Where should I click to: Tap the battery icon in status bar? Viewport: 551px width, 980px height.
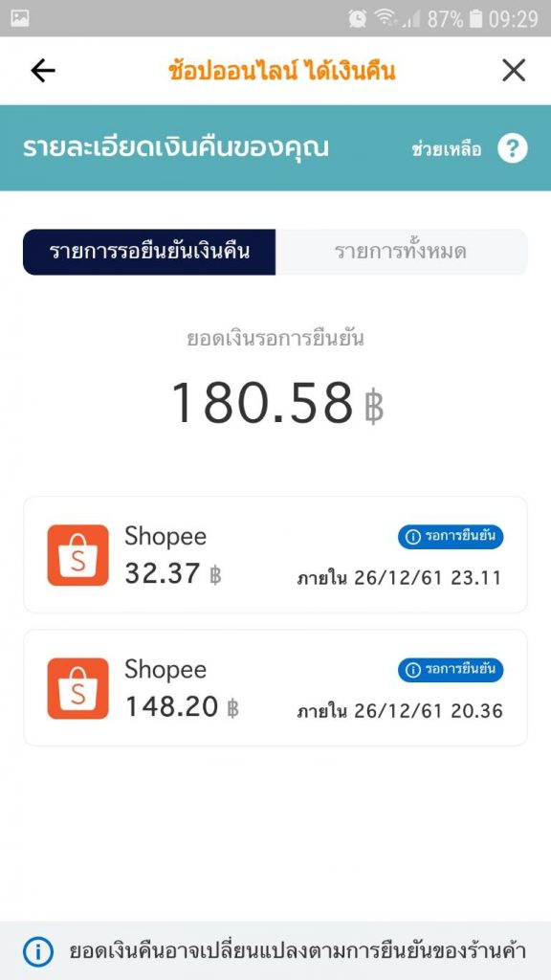coord(476,19)
